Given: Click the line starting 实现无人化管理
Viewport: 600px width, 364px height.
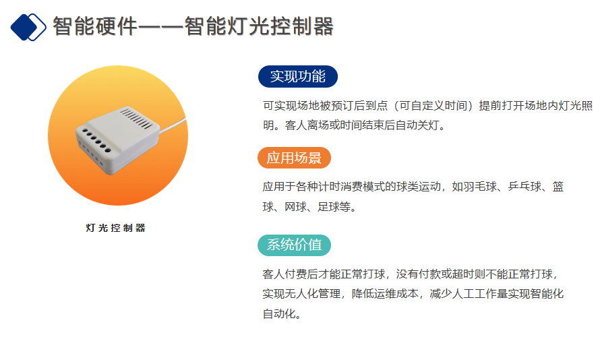Looking at the screenshot, I should tap(413, 294).
